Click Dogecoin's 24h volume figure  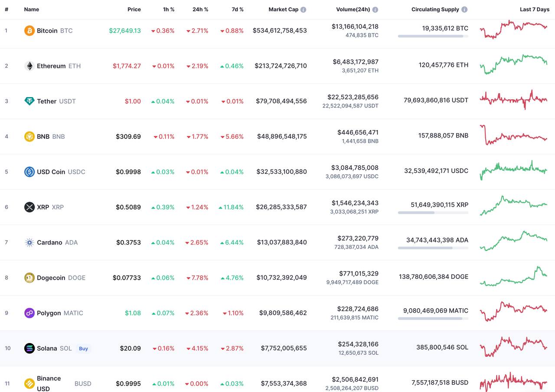tap(358, 274)
